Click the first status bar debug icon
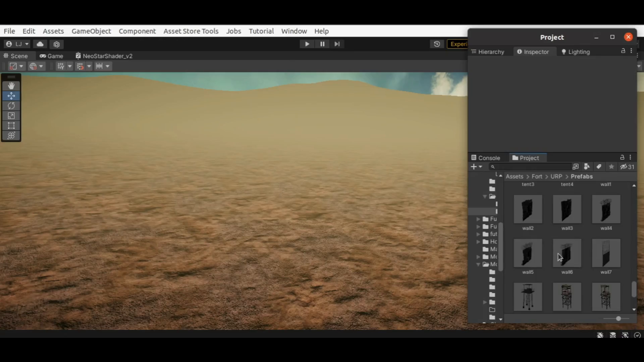This screenshot has width=644, height=362. pos(600,335)
